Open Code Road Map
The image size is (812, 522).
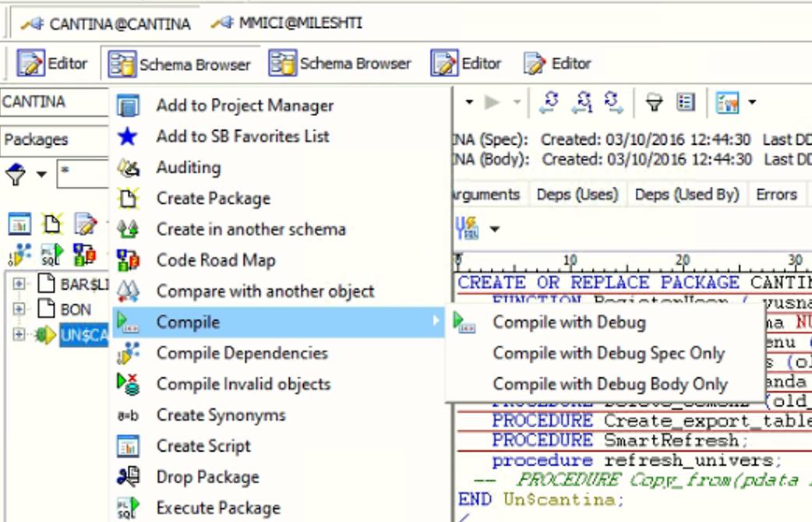[x=215, y=260]
